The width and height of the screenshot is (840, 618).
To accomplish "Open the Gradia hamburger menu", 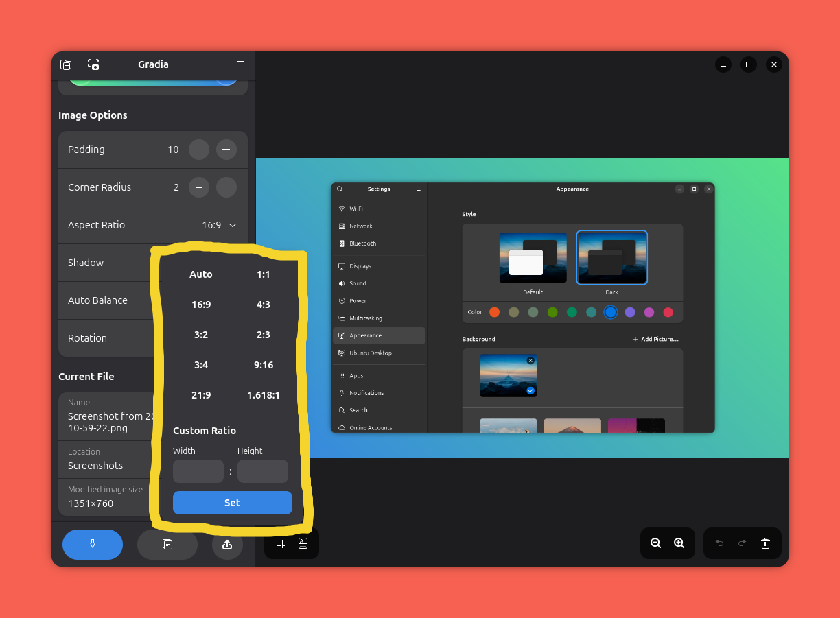I will [x=240, y=64].
